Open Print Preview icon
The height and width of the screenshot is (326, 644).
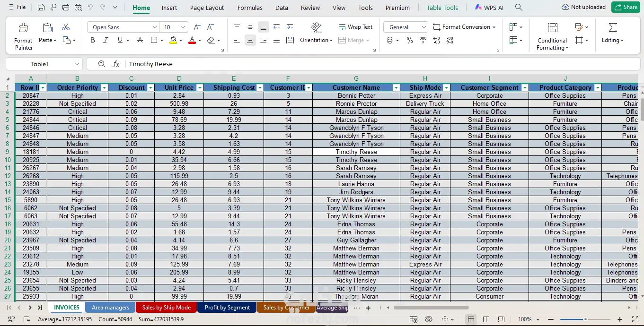pyautogui.click(x=78, y=8)
